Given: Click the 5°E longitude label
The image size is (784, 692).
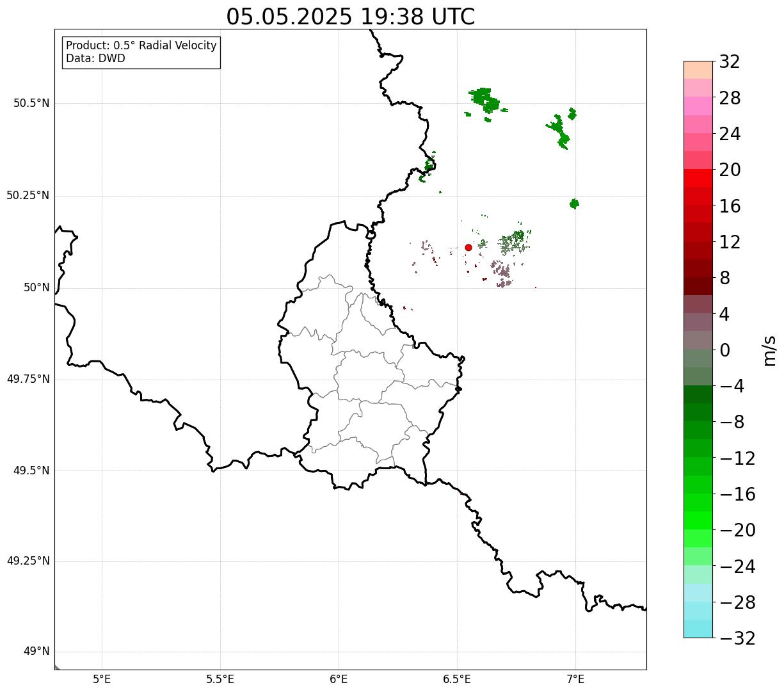Looking at the screenshot, I should pos(102,679).
